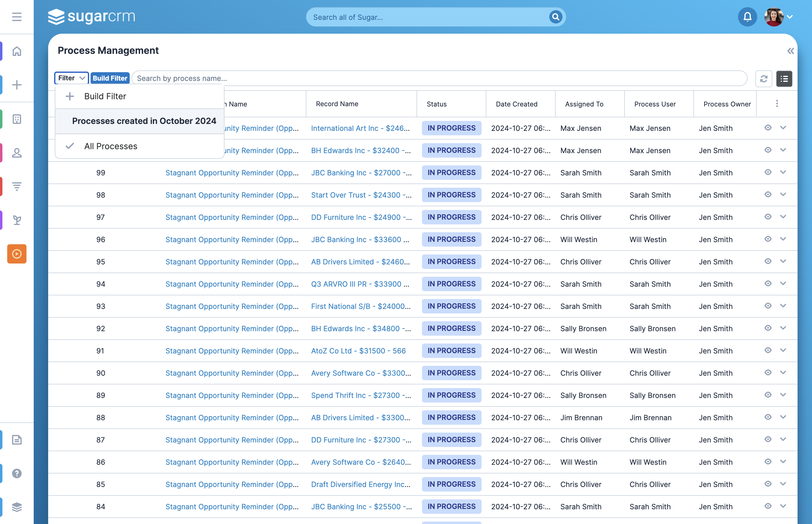Switch to list view mode icon

click(x=784, y=79)
